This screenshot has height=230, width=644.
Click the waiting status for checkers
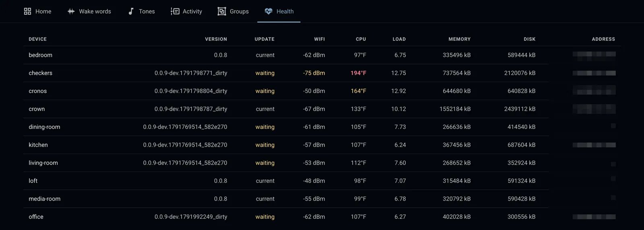[x=265, y=73]
